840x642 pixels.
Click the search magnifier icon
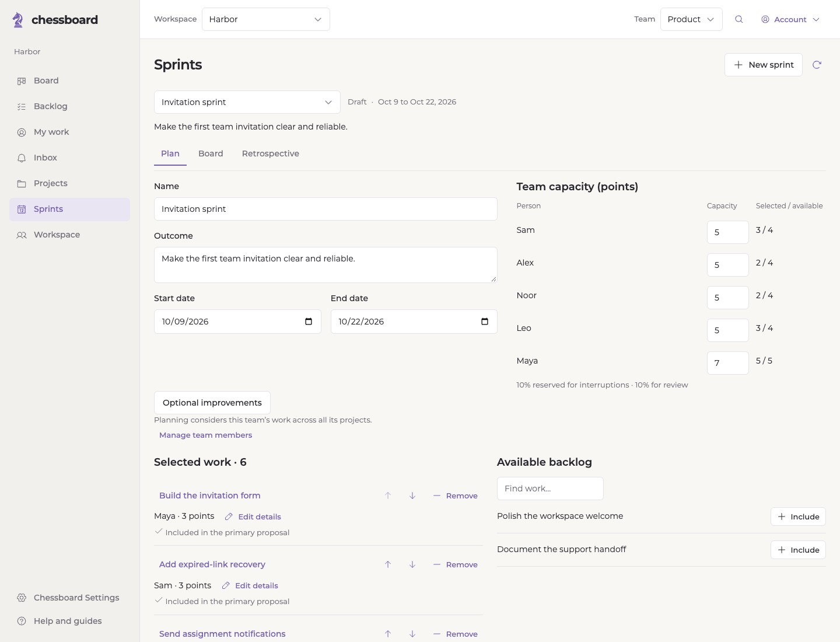click(739, 19)
